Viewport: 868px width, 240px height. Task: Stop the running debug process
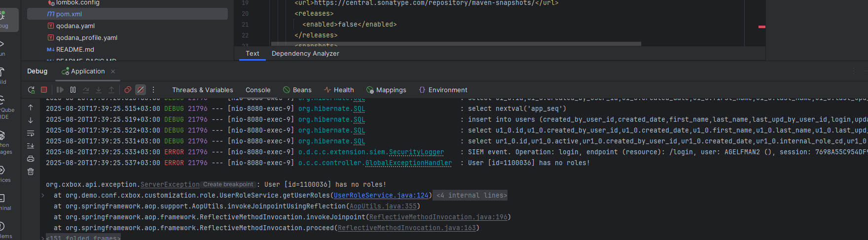tap(44, 90)
